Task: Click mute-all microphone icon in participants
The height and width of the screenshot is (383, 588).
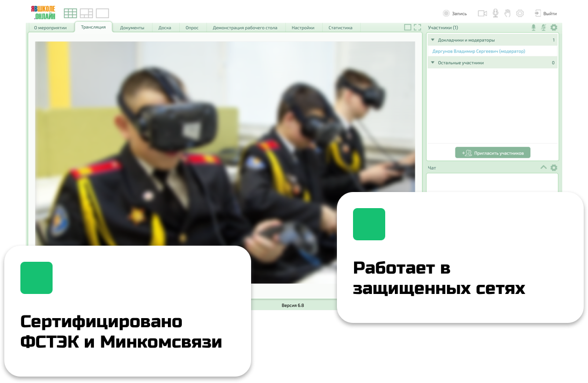Action: point(543,27)
